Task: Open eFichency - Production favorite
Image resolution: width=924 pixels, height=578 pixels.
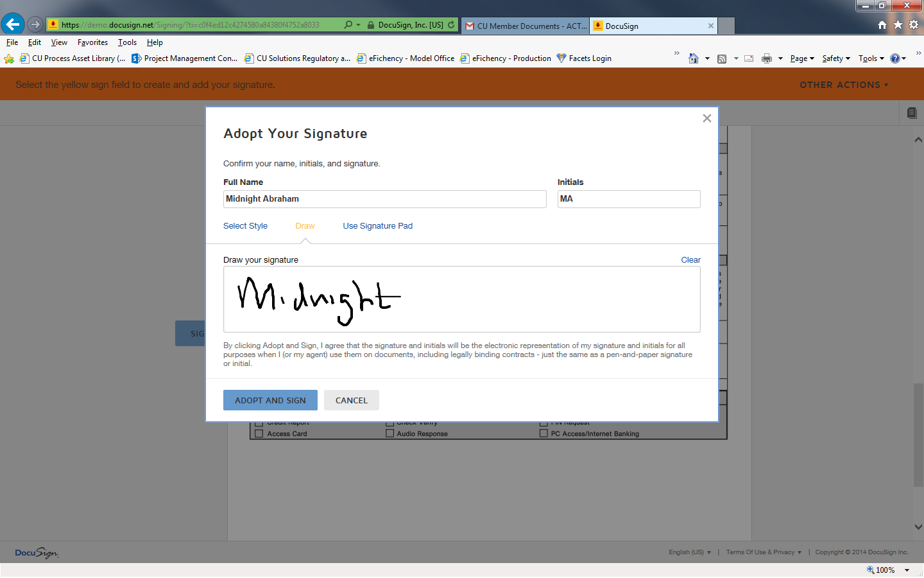Action: (x=506, y=58)
